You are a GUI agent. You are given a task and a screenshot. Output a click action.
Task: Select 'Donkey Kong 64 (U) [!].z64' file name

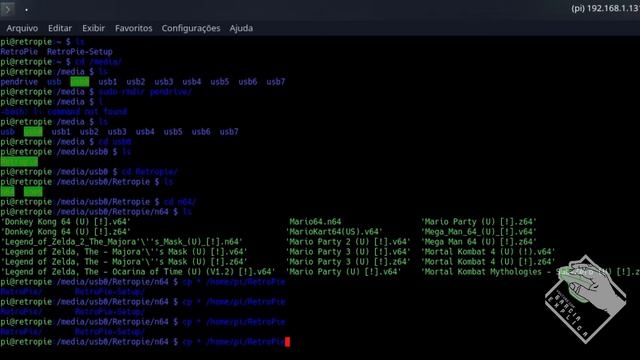click(66, 231)
